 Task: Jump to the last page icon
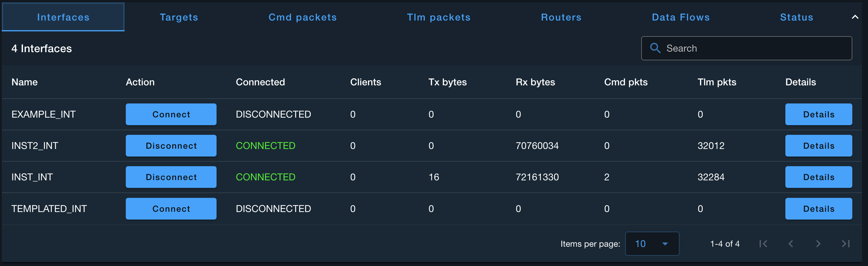845,244
